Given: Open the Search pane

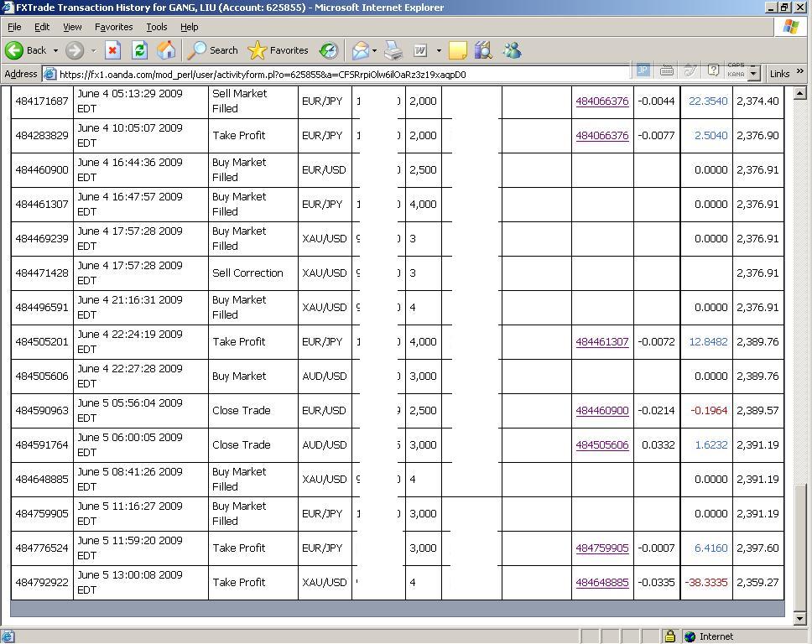Looking at the screenshot, I should tap(212, 50).
